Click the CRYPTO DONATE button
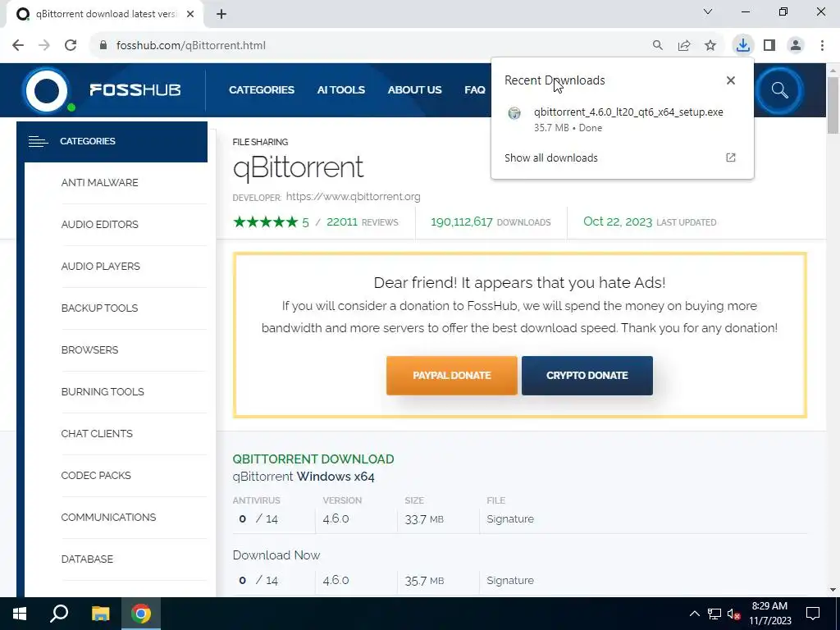The image size is (840, 630). 587,376
